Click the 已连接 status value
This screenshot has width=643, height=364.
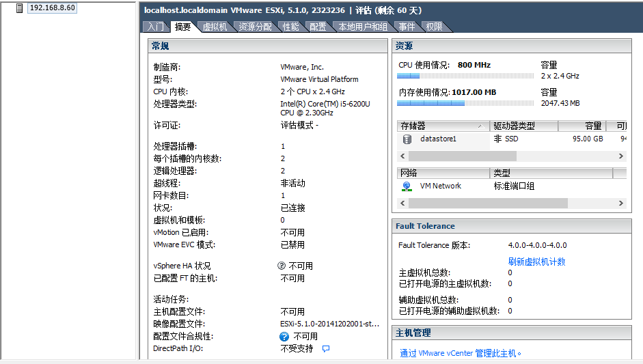[x=292, y=208]
